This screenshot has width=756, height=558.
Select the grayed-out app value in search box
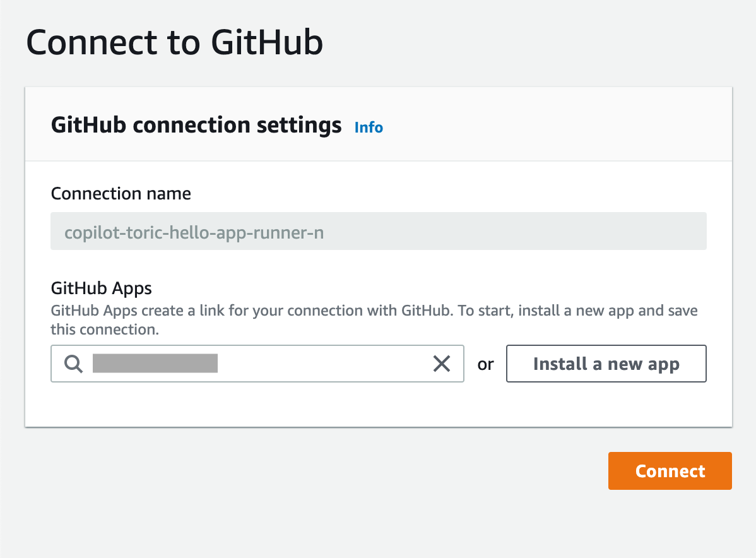click(155, 364)
